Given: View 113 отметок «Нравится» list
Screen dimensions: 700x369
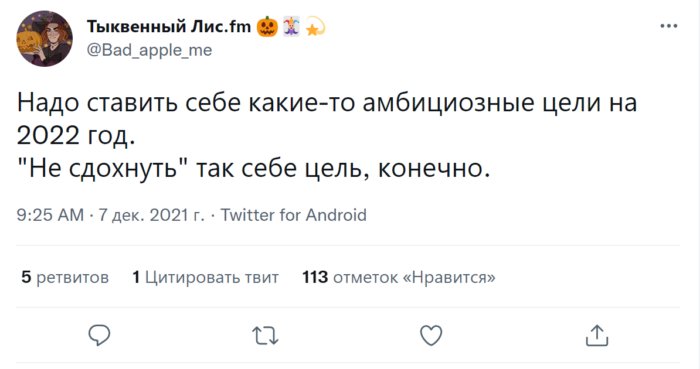Looking at the screenshot, I should [399, 277].
